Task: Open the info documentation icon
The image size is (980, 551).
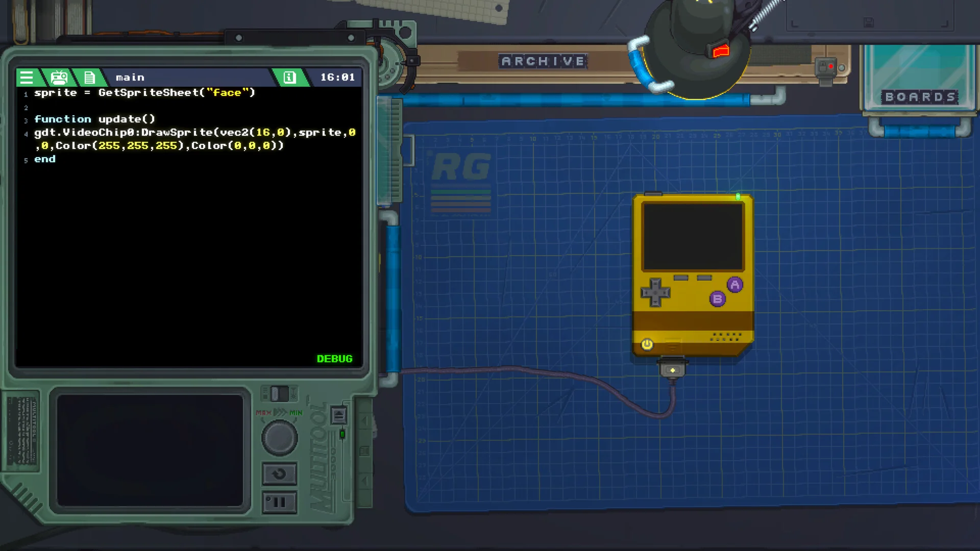Action: pyautogui.click(x=289, y=78)
